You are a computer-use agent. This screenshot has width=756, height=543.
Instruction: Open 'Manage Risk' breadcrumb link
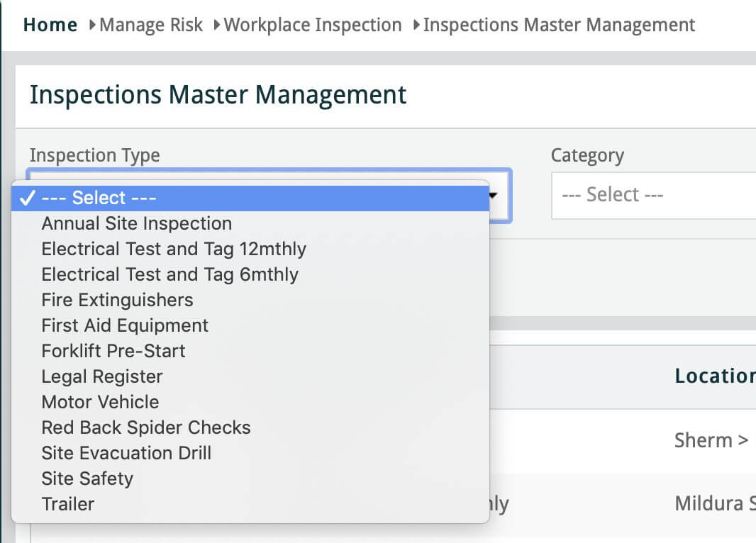tap(150, 26)
